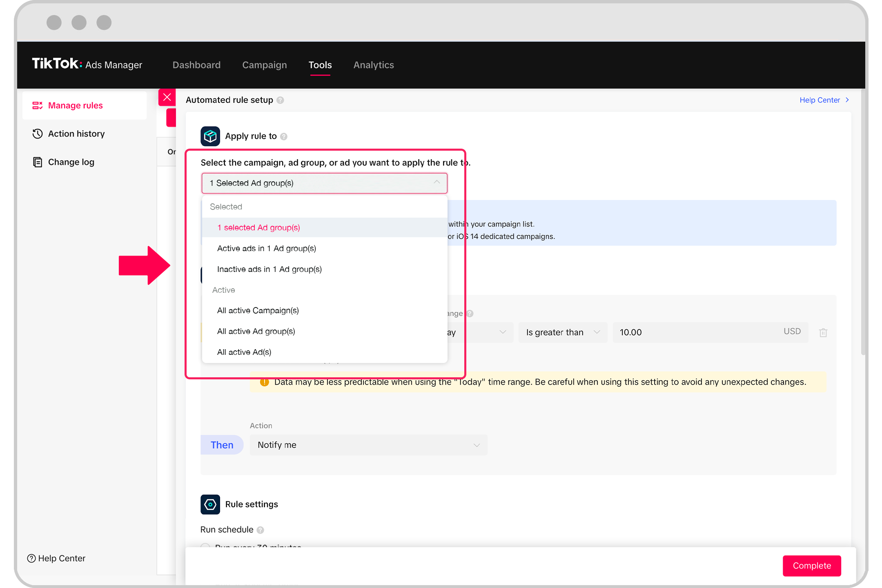Click help icon next to Automated rule setup

[280, 100]
